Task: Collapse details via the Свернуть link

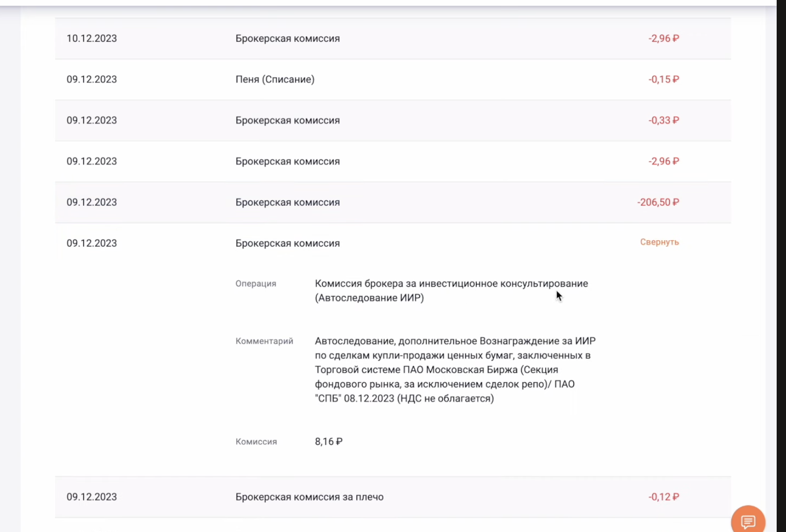Action: (x=659, y=242)
